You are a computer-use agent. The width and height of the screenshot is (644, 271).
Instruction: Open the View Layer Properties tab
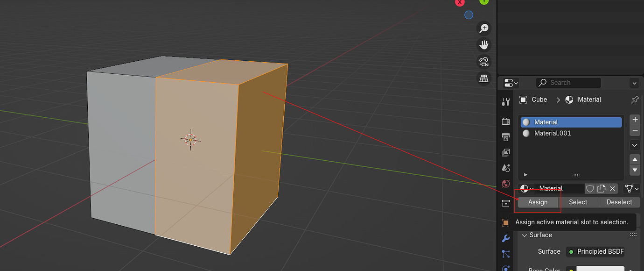click(x=505, y=152)
